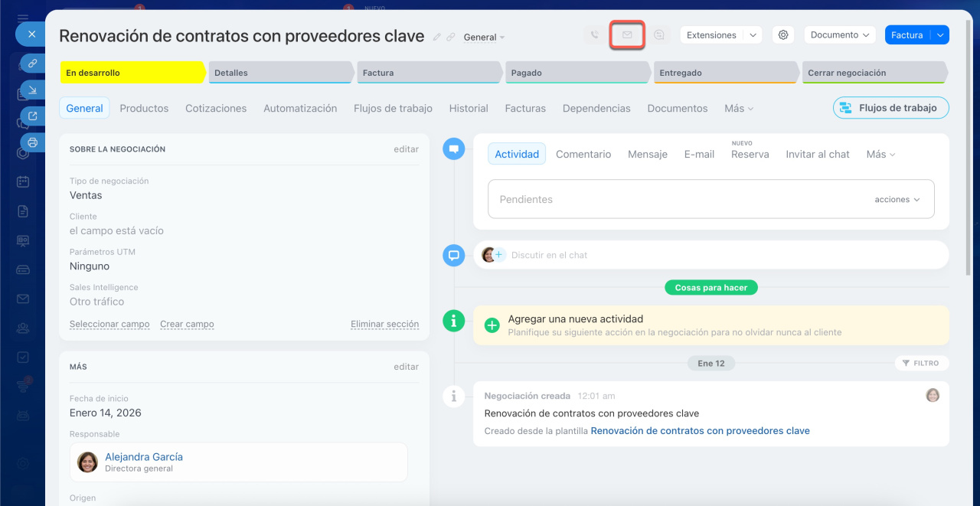The width and height of the screenshot is (980, 506).
Task: Open Alejandra García's profile link
Action: tap(144, 457)
